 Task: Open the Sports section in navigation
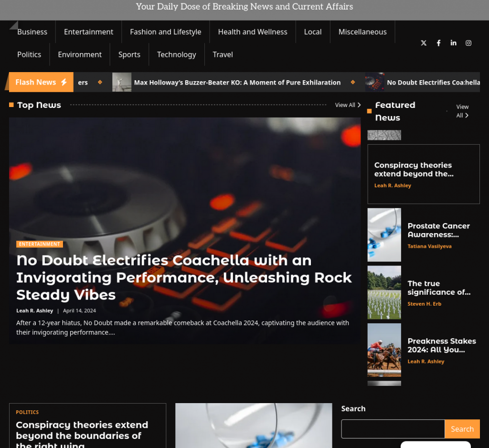click(129, 54)
